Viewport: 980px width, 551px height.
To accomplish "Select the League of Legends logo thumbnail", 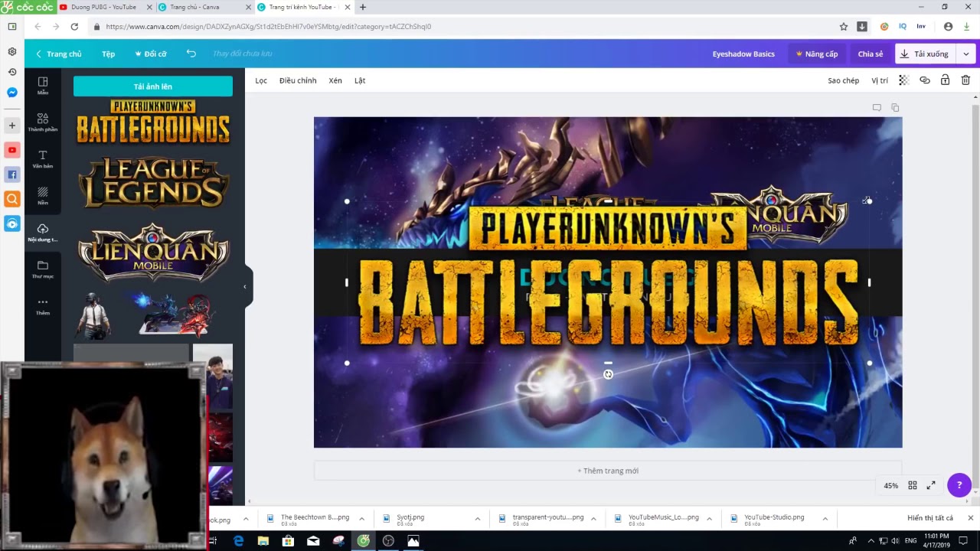I will coord(153,183).
